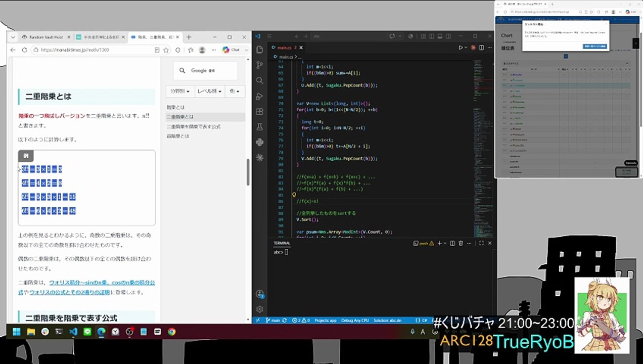This screenshot has width=643, height=364.
Task: Go forward with VS Code navigation arrow
Action: [305, 36]
